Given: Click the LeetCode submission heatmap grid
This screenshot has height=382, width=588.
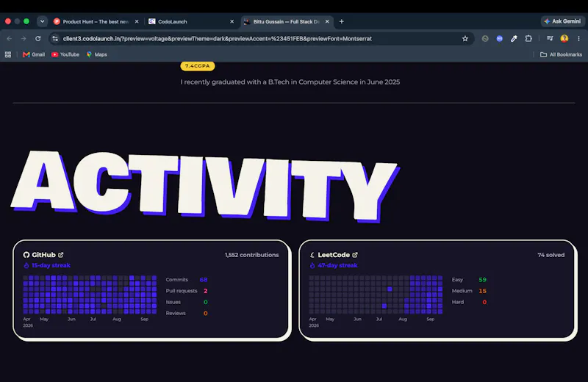Looking at the screenshot, I should (x=376, y=295).
